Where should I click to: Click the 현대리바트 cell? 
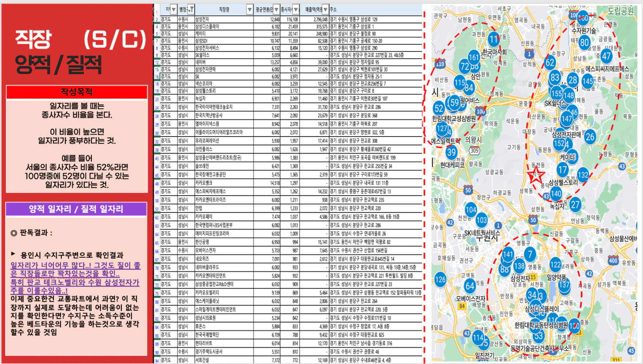click(224, 343)
